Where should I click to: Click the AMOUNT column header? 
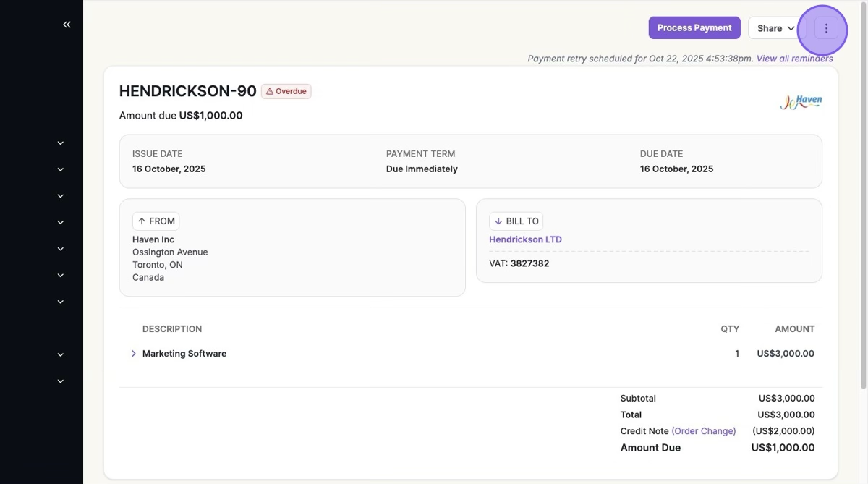[x=794, y=329]
